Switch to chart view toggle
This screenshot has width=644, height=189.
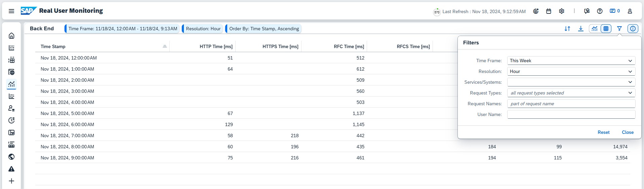pyautogui.click(x=595, y=29)
